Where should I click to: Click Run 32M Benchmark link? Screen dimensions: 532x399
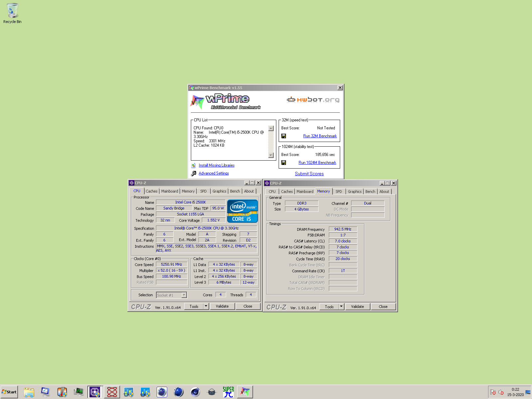(320, 136)
